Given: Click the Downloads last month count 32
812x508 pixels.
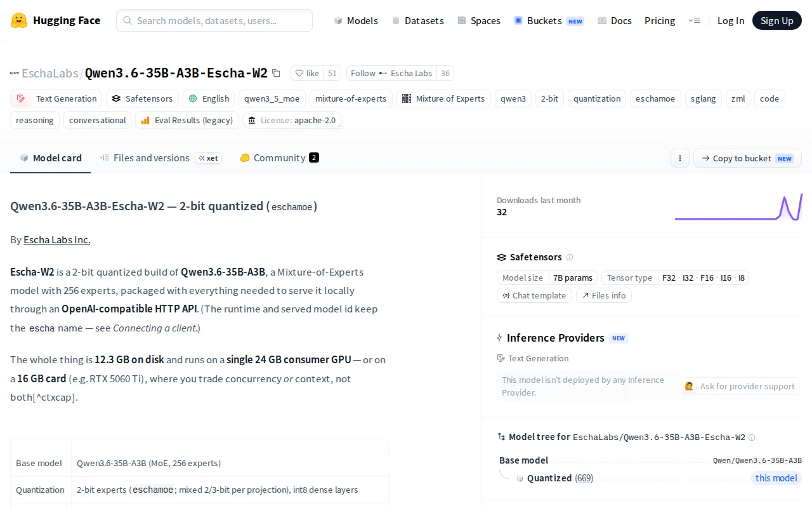Looking at the screenshot, I should [502, 212].
